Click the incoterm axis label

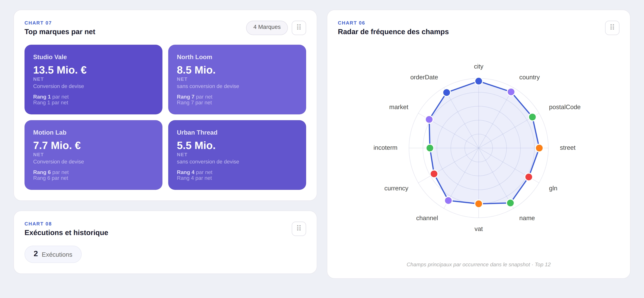[385, 148]
